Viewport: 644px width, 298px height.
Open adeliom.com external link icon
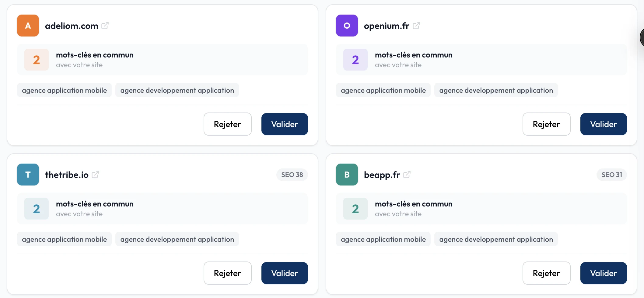point(105,26)
